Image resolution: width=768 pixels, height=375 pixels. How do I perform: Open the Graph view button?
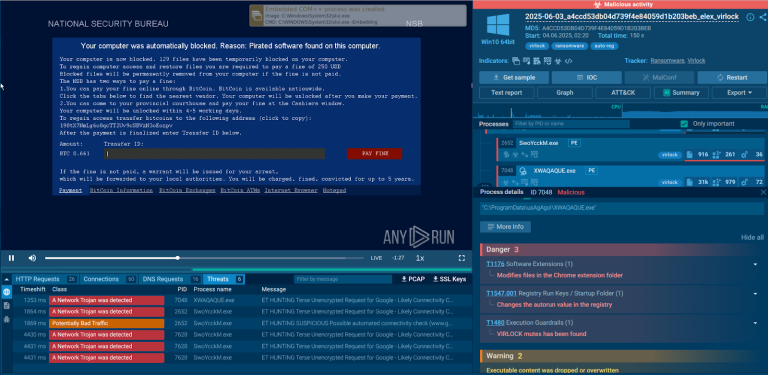tap(565, 93)
